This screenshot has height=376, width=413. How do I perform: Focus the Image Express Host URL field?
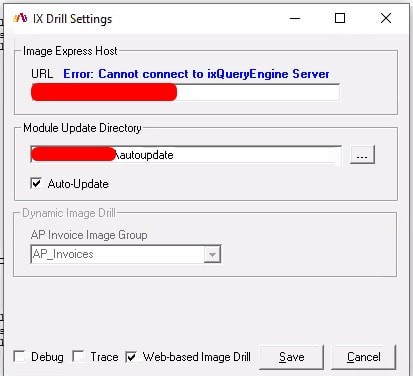185,92
